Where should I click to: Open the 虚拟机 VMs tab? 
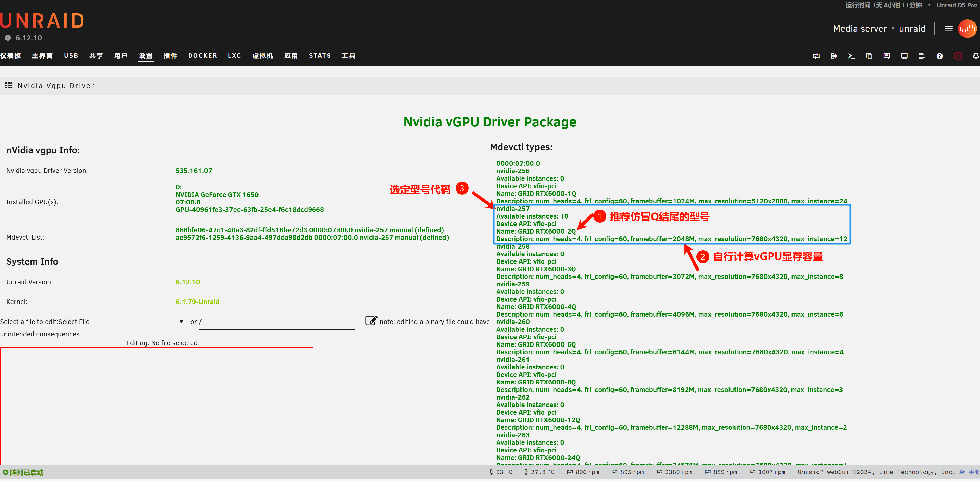tap(263, 55)
